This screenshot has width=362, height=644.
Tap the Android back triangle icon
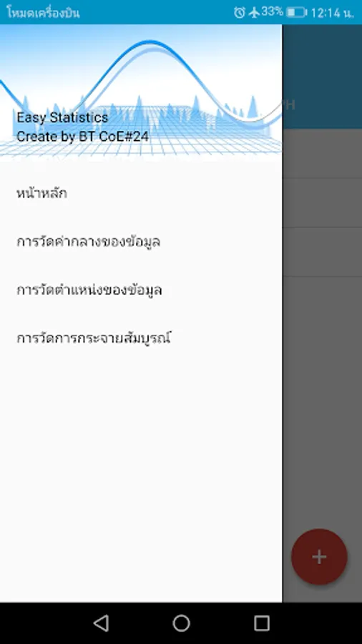pyautogui.click(x=101, y=623)
